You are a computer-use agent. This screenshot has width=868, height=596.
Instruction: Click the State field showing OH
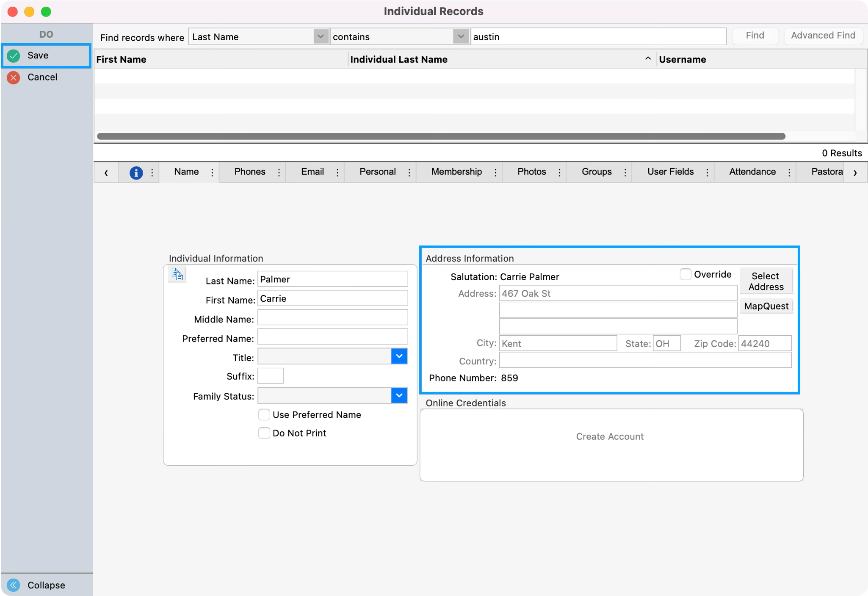click(666, 343)
